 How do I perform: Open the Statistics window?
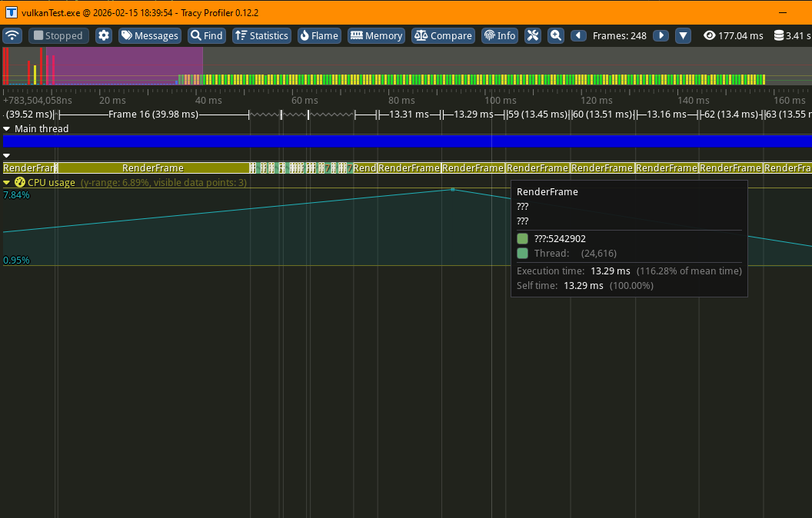point(261,35)
